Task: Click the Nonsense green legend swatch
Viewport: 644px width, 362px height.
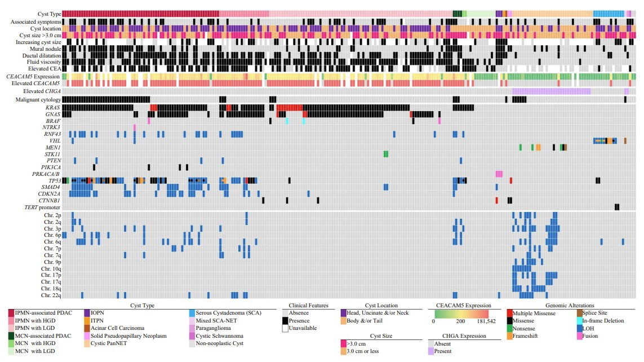Action: (x=510, y=328)
